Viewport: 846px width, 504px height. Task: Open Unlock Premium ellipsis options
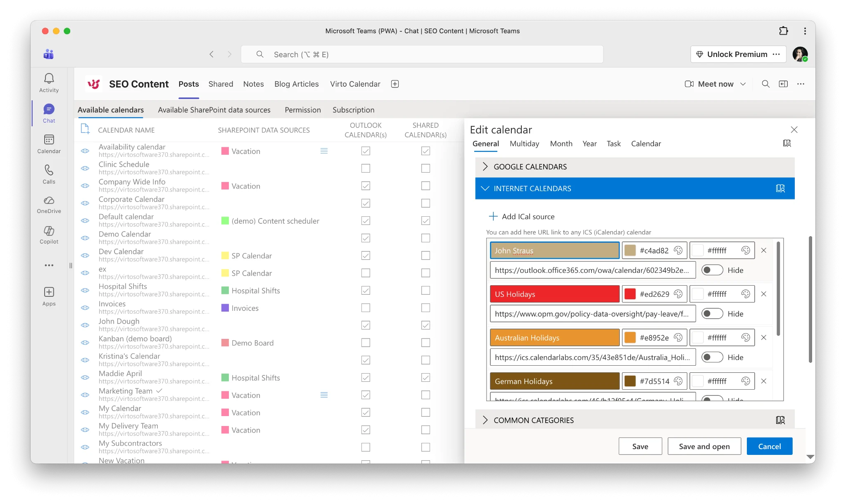click(x=776, y=54)
